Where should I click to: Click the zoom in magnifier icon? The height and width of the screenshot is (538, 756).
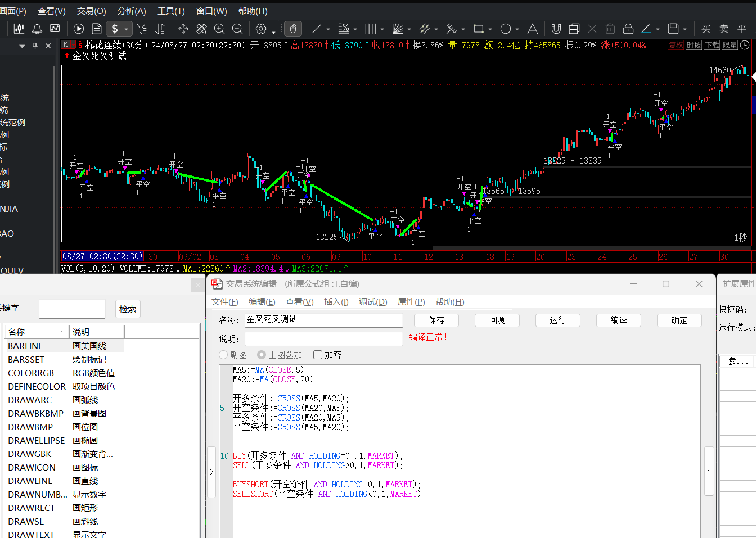point(219,29)
